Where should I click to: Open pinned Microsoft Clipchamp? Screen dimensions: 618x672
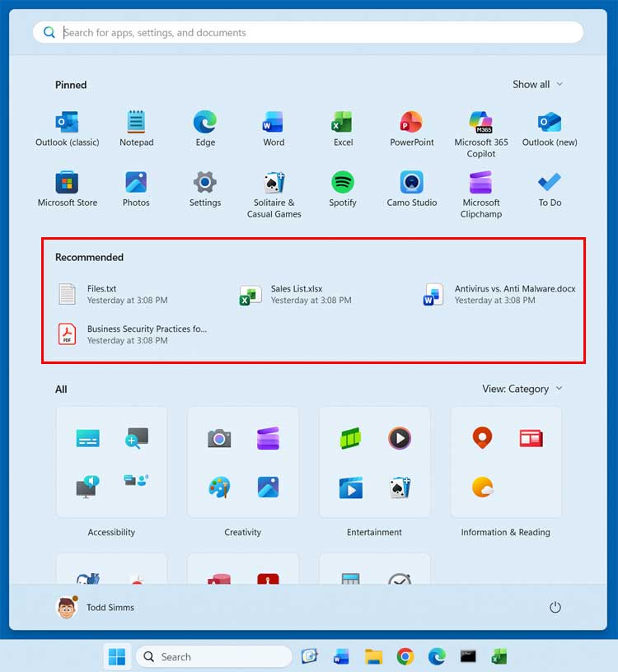(480, 194)
